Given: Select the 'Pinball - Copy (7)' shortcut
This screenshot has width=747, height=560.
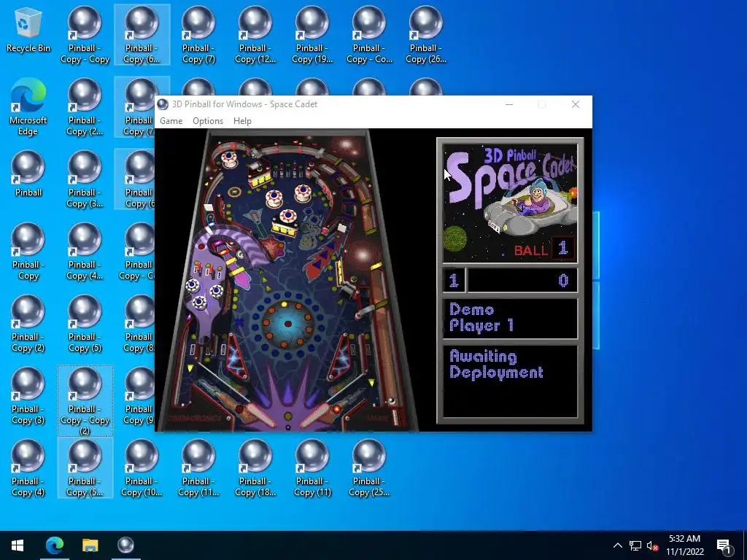Looking at the screenshot, I should tap(198, 35).
